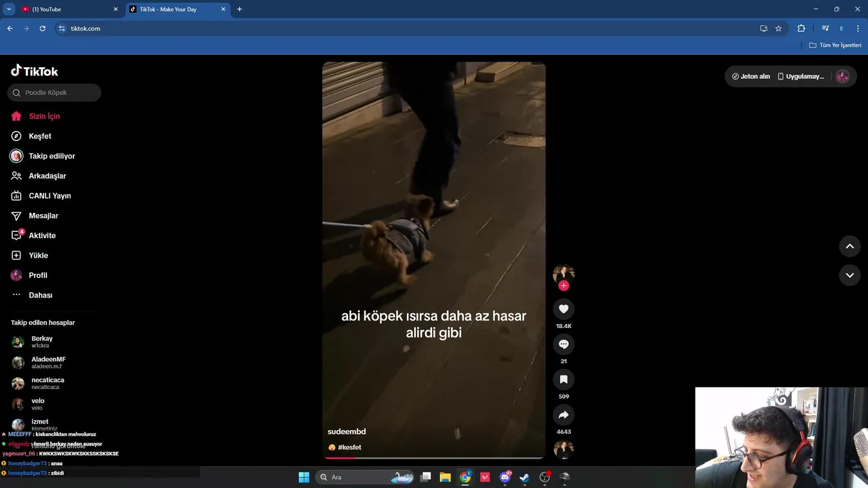This screenshot has width=868, height=488.
Task: Open Task View on taskbar
Action: tap(426, 477)
